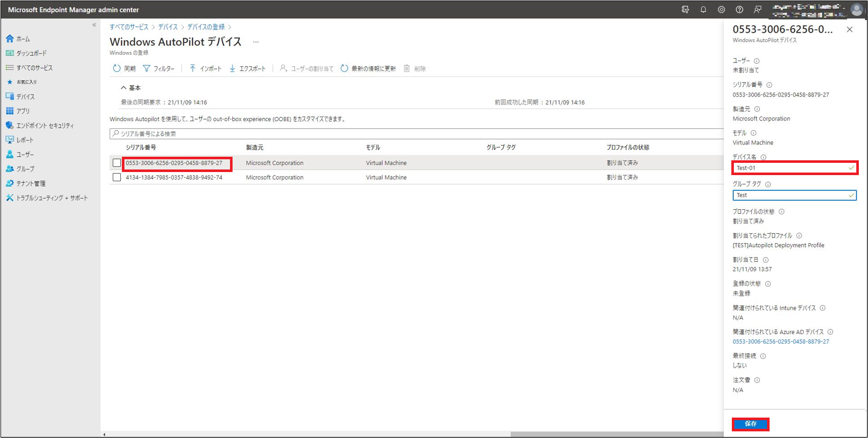Click 最新の情報に更新 refresh button
This screenshot has height=438, width=868.
[368, 68]
